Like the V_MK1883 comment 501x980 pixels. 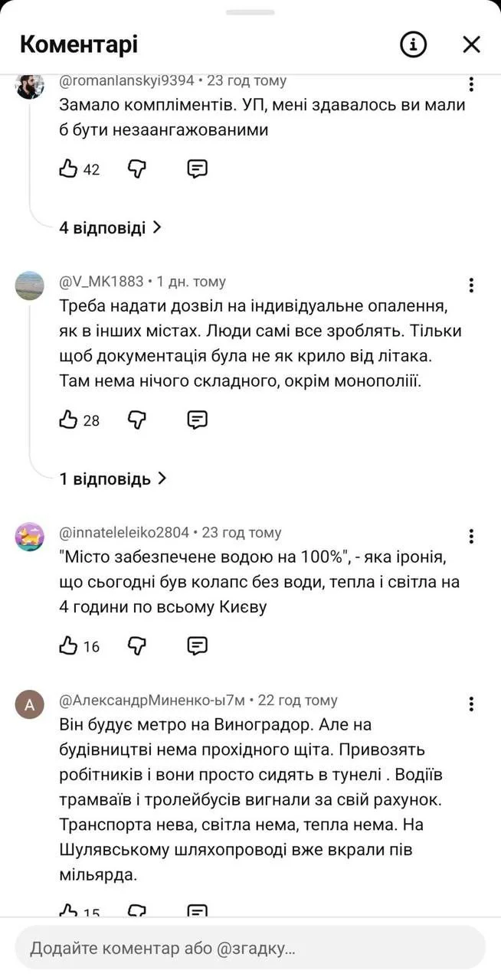69,420
